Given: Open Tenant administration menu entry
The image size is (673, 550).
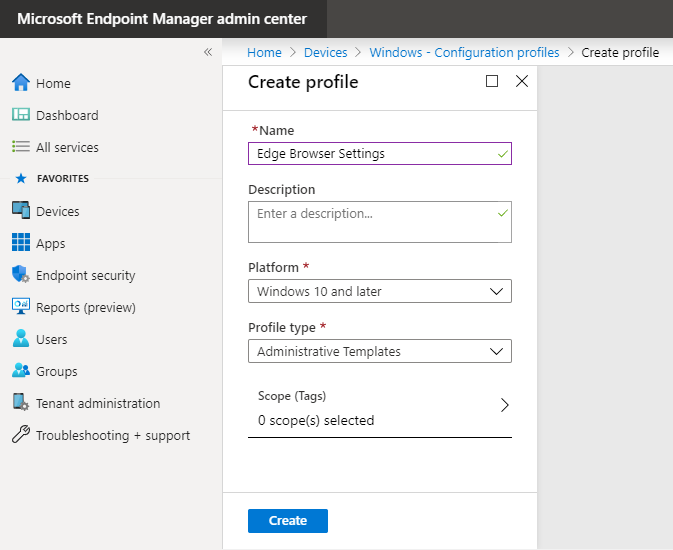Looking at the screenshot, I should (x=98, y=403).
